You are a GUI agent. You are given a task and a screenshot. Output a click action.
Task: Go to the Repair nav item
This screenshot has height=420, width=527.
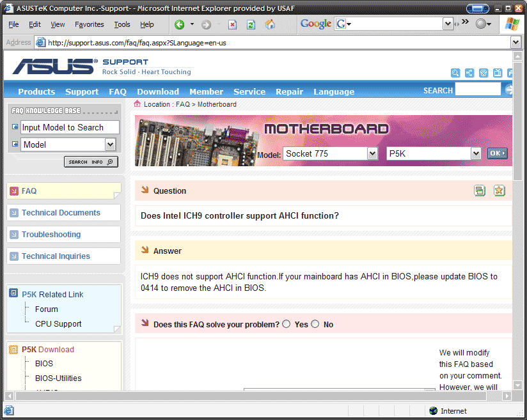point(289,91)
